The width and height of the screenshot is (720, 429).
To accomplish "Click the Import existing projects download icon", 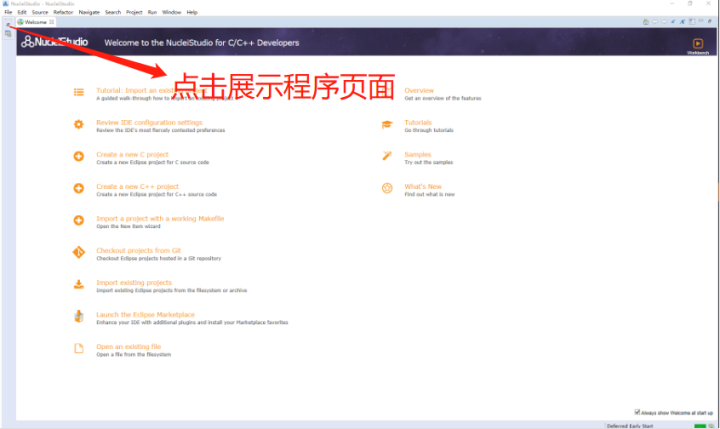I will (x=79, y=284).
